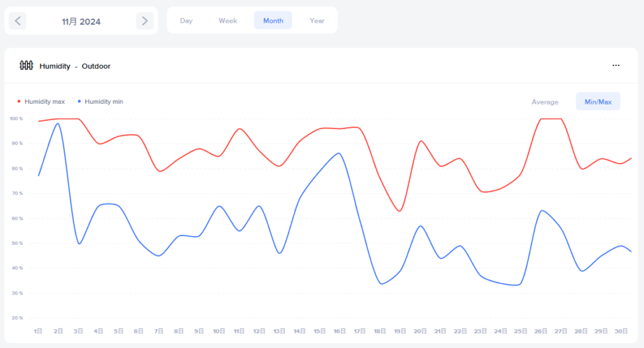Image resolution: width=644 pixels, height=348 pixels.
Task: Click the Humidity min legend label
Action: tap(104, 101)
